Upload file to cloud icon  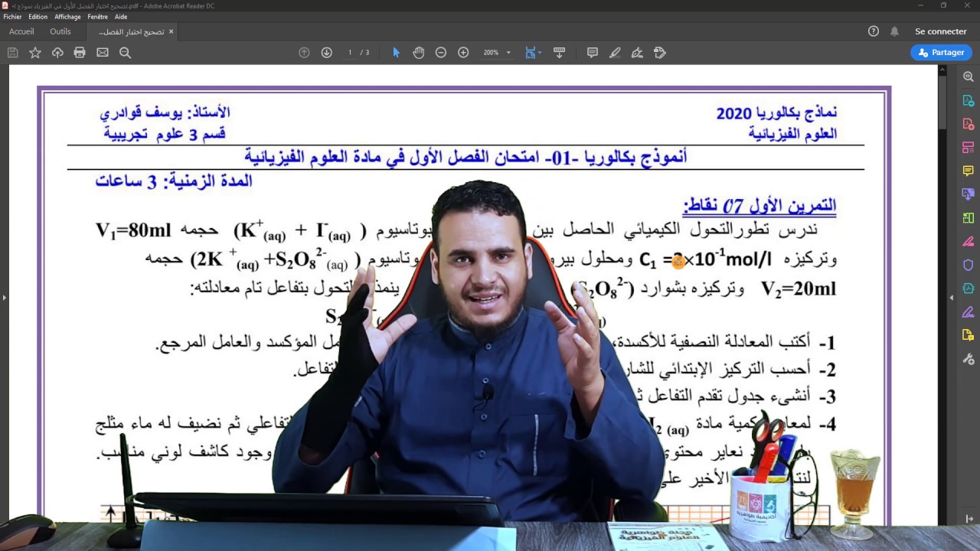pos(57,53)
